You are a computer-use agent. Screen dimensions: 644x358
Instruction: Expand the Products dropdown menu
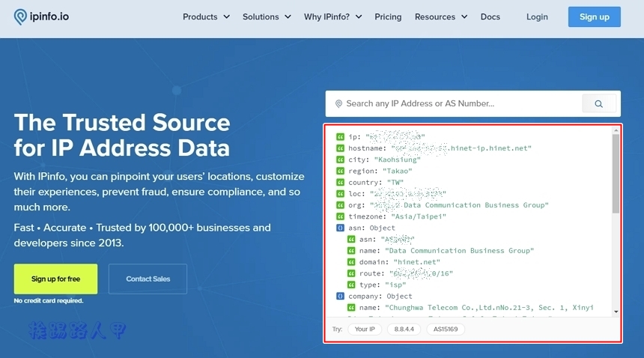(x=206, y=16)
